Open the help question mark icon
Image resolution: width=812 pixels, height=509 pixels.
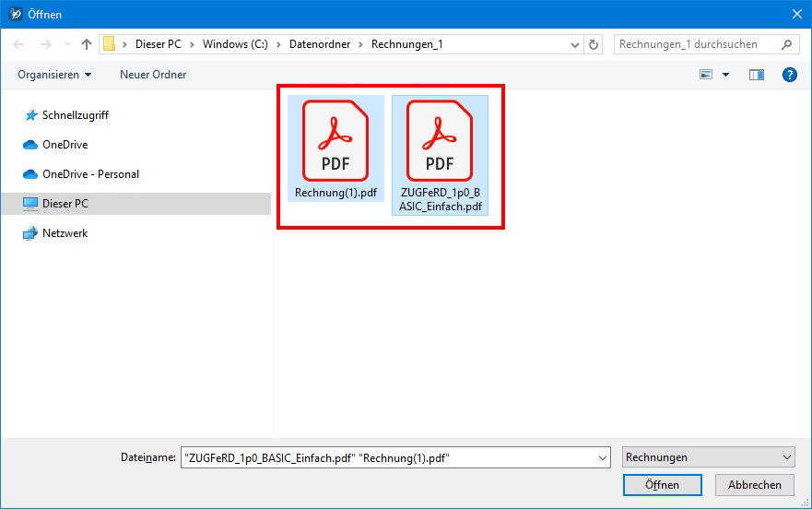(x=789, y=75)
